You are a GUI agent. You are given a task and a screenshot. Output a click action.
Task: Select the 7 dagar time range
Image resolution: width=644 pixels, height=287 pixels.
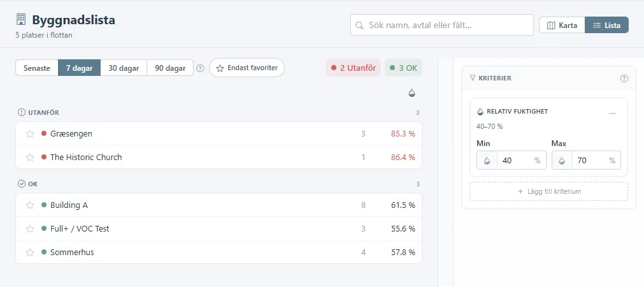click(x=79, y=68)
